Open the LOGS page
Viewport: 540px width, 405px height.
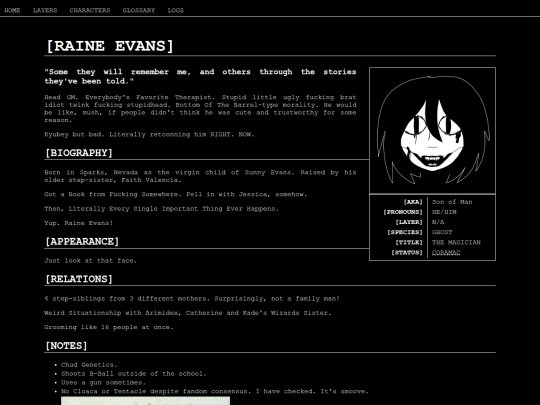(x=176, y=10)
